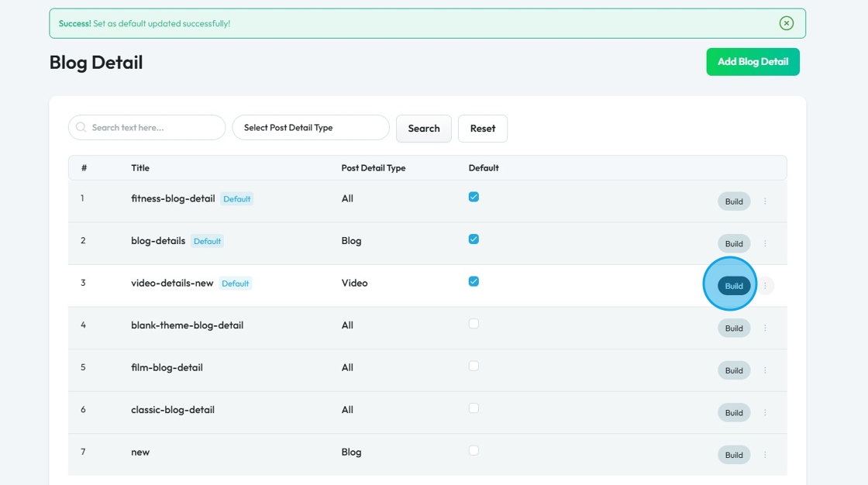Screen dimensions: 868x485
Task: Open three-dot menu for the 'new' row
Action: (765, 455)
